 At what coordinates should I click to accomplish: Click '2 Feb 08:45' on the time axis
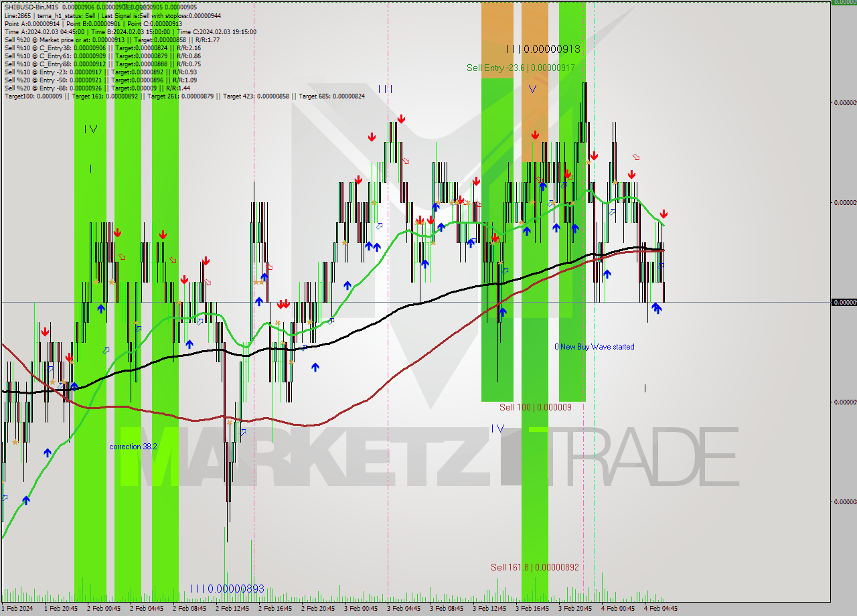point(189,609)
